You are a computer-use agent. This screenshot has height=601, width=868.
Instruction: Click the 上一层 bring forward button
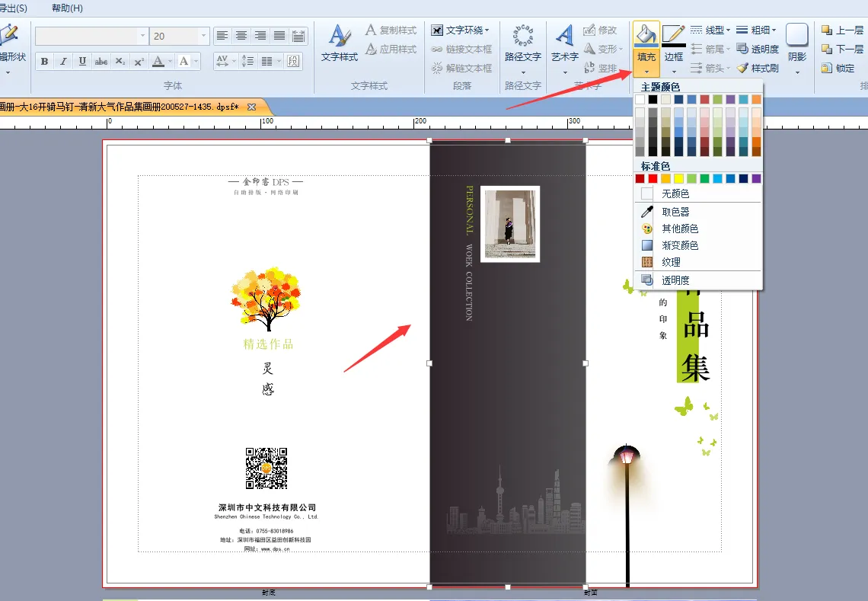[842, 30]
